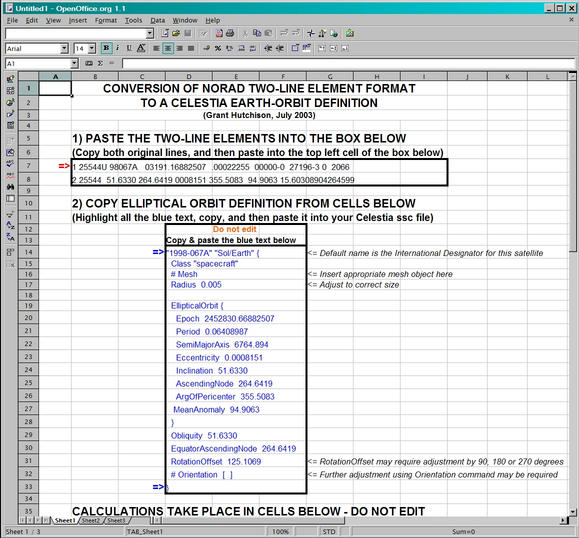Open the URL load dropdown

(150, 34)
